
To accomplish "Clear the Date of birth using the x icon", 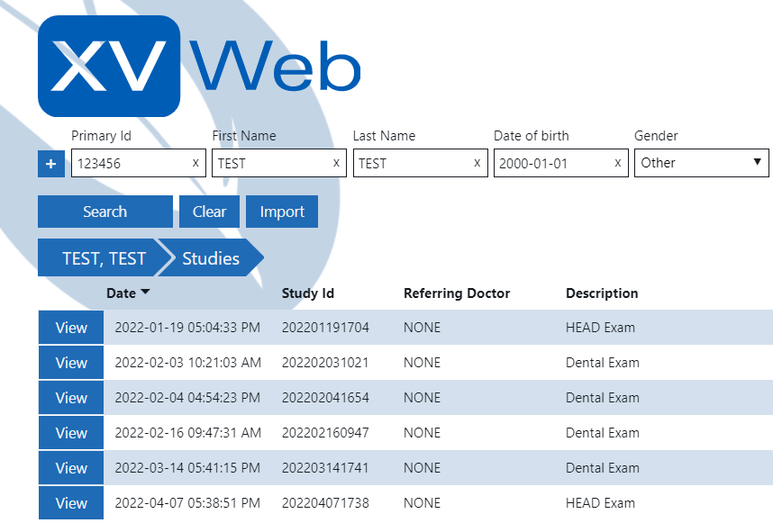I will click(x=616, y=163).
